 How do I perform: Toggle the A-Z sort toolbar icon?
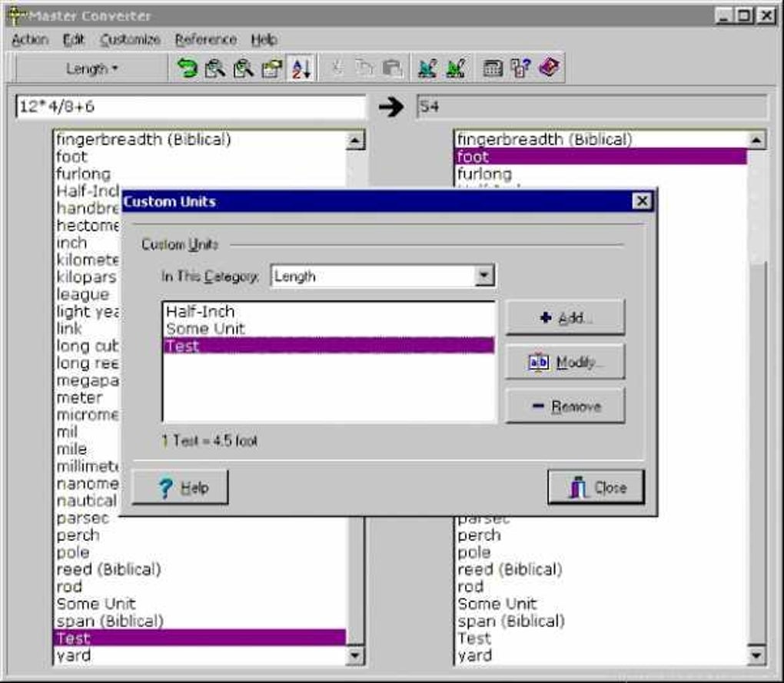301,68
